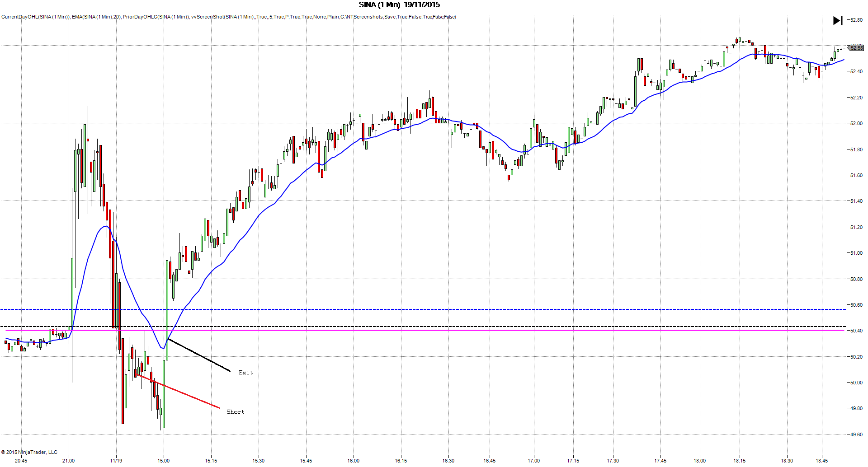Click the 49.80 price axis label

(856, 408)
